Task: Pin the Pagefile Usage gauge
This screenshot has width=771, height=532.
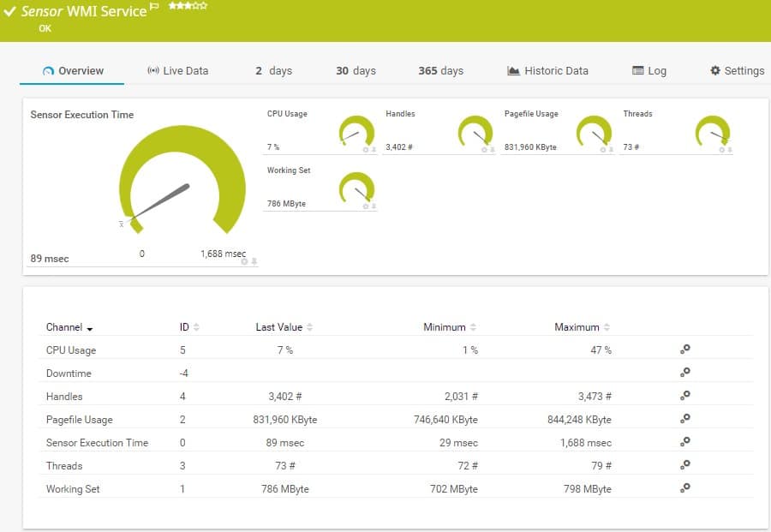Action: 611,149
